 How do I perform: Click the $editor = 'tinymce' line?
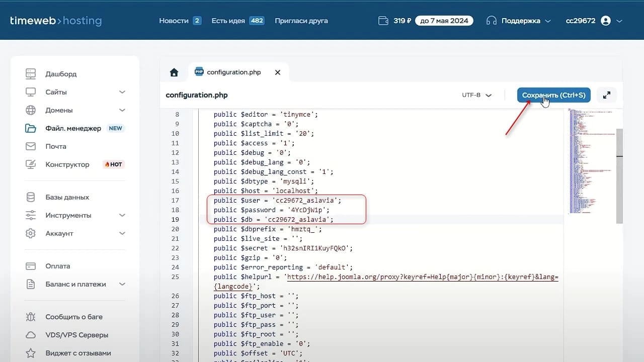[266, 114]
